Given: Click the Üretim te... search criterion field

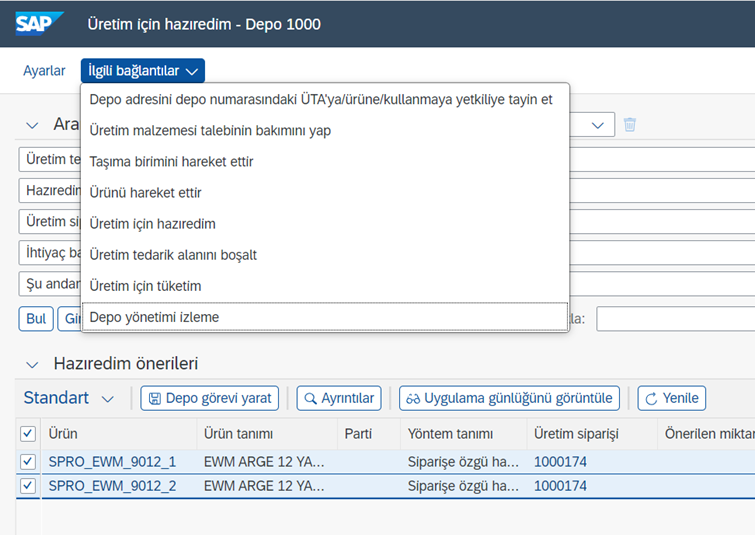Looking at the screenshot, I should click(x=50, y=159).
